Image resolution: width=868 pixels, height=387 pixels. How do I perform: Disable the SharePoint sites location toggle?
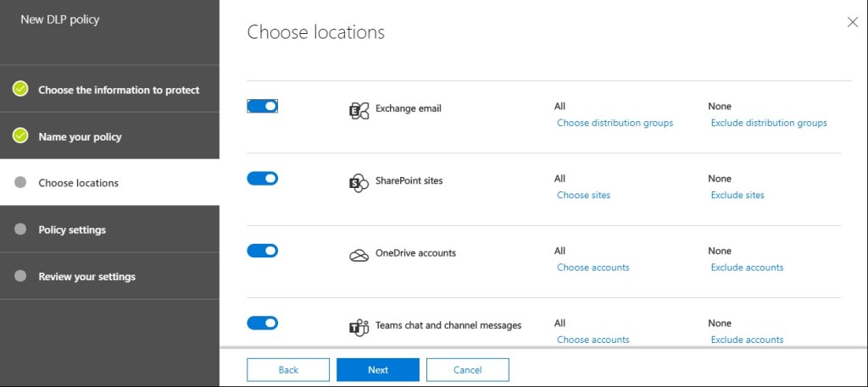(x=263, y=179)
